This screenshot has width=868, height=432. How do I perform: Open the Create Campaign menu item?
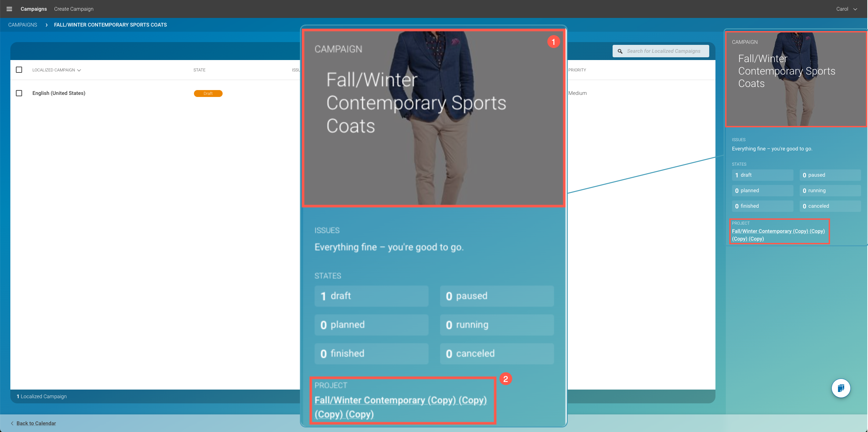click(74, 9)
